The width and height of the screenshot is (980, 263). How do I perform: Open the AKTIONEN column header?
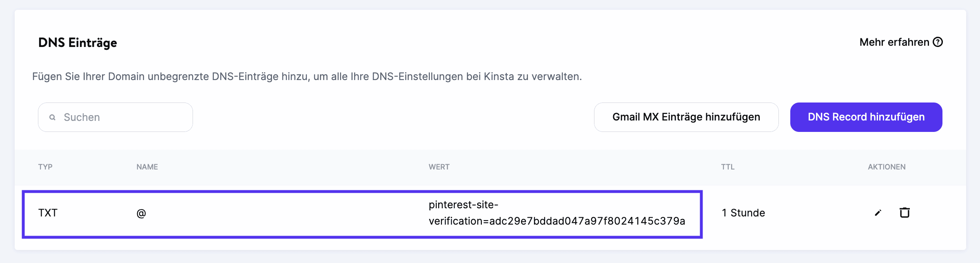(x=887, y=167)
